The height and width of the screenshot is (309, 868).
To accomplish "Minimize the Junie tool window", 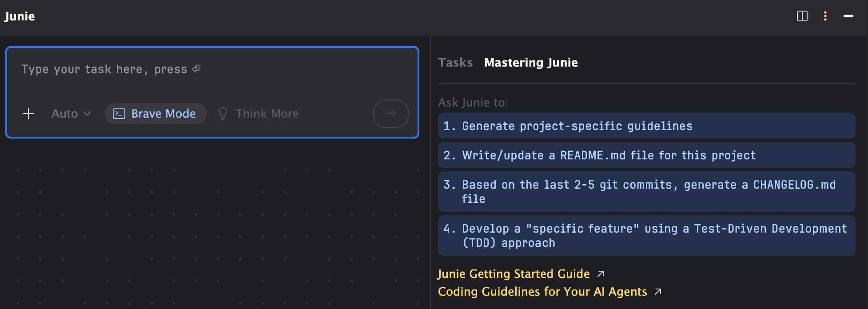I will click(848, 16).
